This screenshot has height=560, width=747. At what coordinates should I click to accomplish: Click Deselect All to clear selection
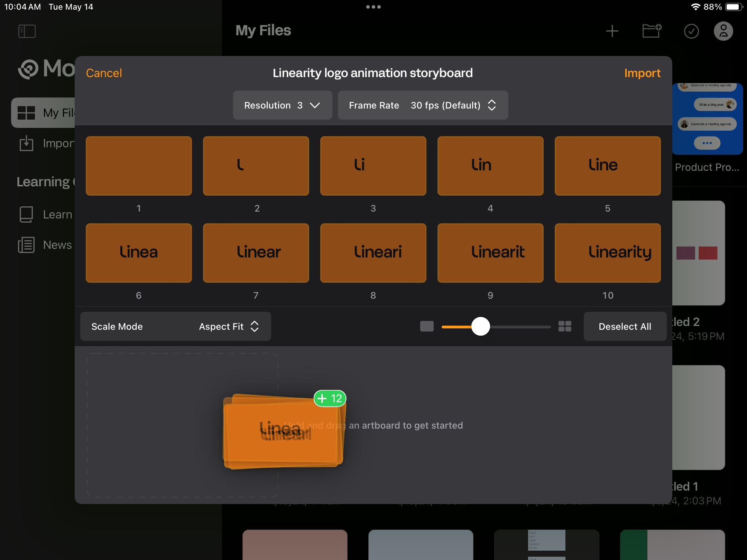click(x=624, y=326)
